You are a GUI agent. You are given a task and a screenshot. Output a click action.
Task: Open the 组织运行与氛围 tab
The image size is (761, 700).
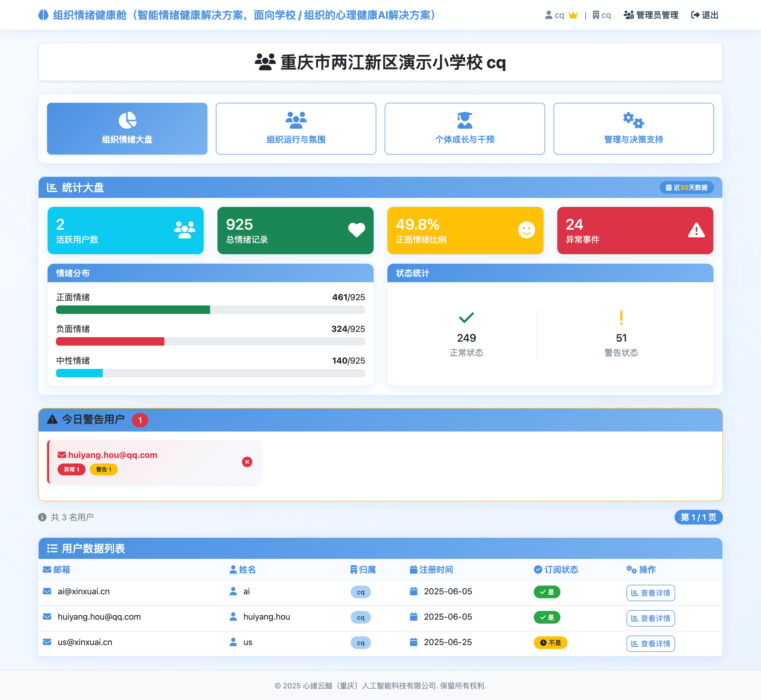tap(296, 129)
